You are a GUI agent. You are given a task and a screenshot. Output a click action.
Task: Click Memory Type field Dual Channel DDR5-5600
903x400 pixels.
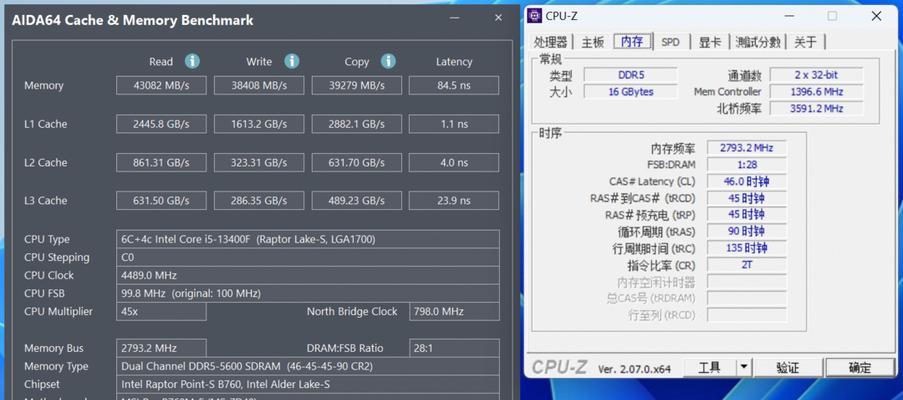click(x=308, y=366)
